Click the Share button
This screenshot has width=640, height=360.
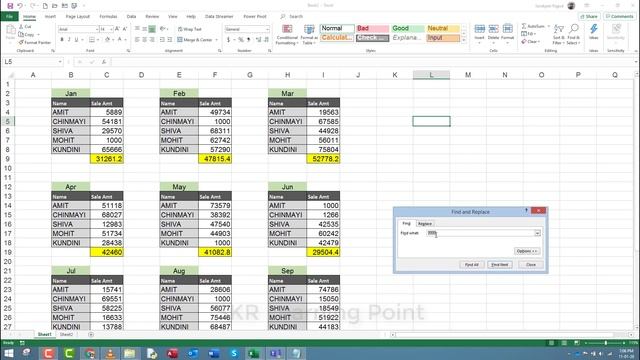tap(589, 16)
